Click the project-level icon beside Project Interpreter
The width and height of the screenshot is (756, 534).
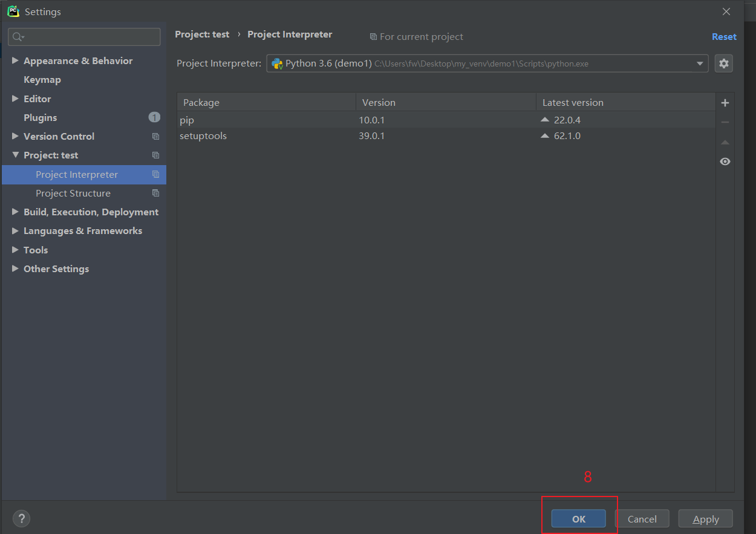pos(155,175)
